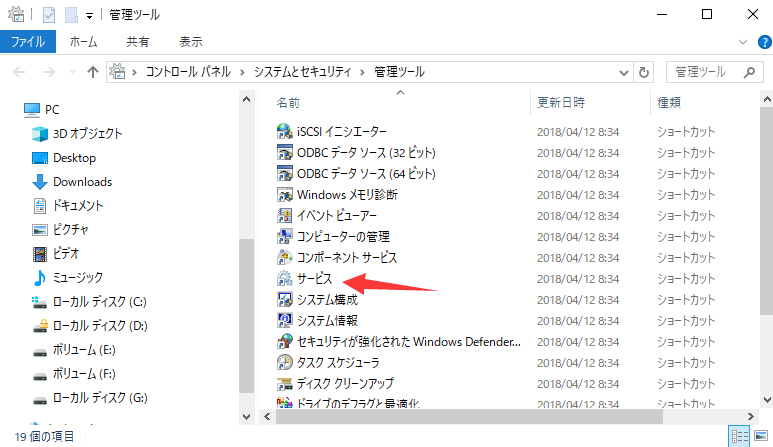The image size is (773, 447).
Task: Open address bar history dropdown
Action: coord(624,73)
